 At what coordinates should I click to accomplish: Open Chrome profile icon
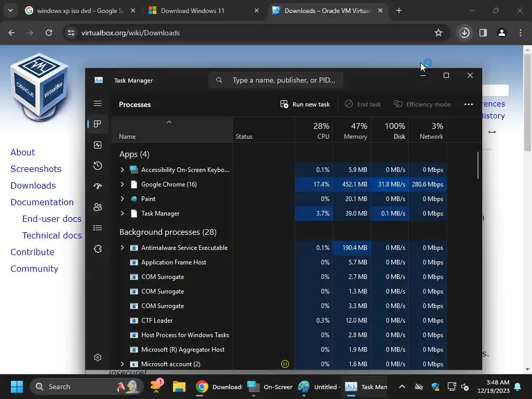point(502,33)
